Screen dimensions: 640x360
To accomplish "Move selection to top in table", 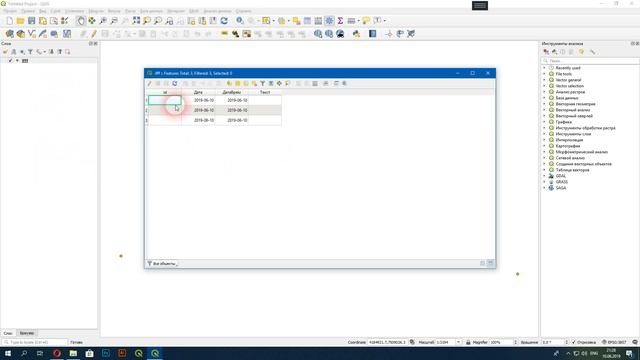I will click(271, 83).
